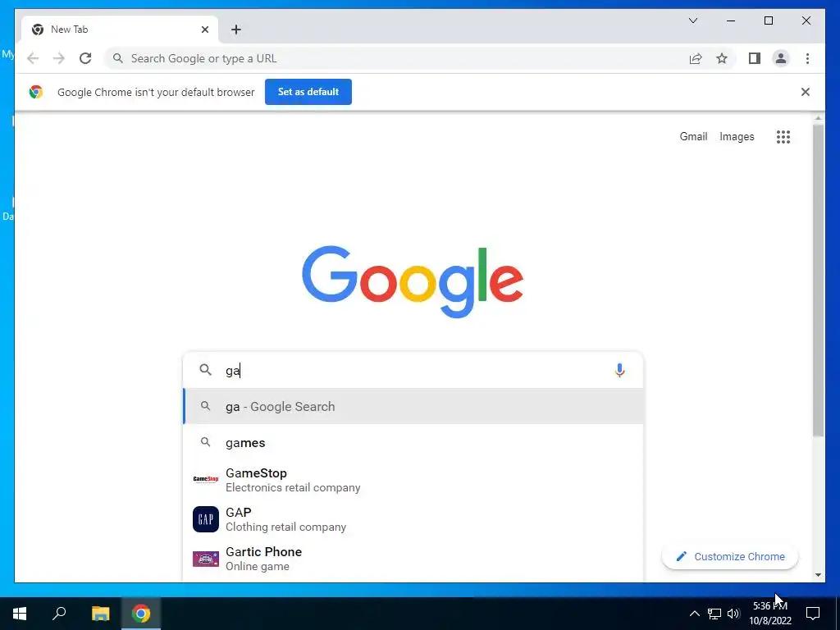Open the profile avatar icon
The image size is (840, 630).
pos(781,58)
